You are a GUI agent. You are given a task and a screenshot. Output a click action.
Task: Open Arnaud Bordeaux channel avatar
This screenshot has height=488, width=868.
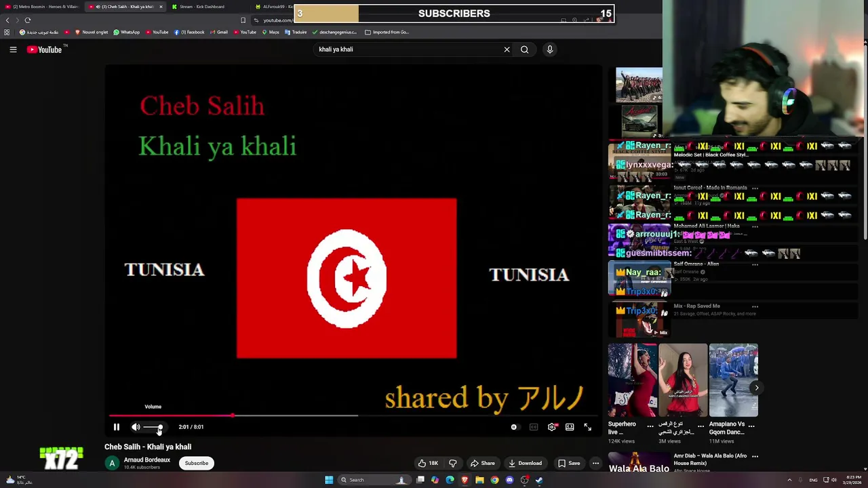(112, 463)
